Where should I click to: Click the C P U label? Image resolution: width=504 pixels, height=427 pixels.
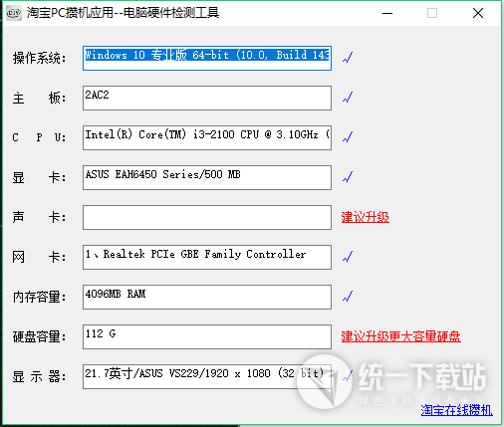[x=40, y=137]
